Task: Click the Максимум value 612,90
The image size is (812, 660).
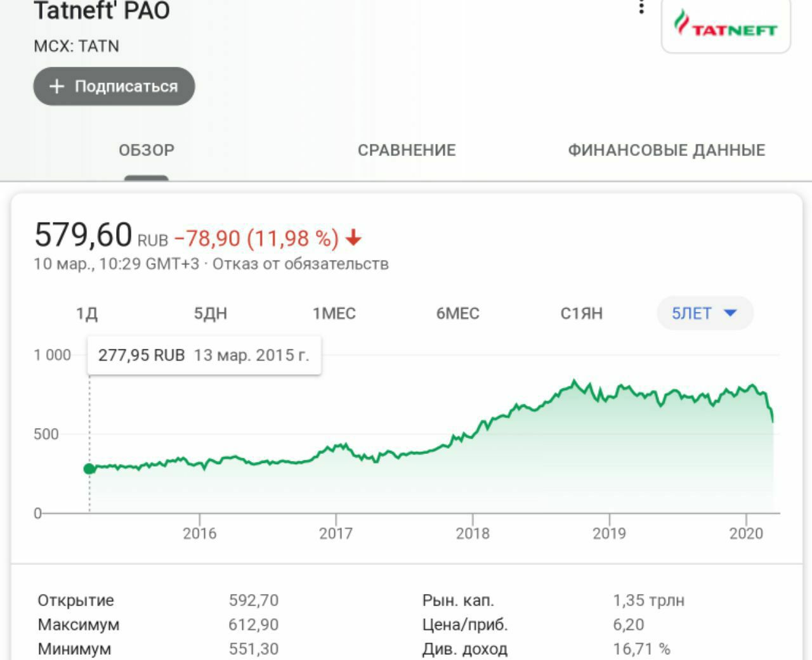Action: (x=254, y=624)
